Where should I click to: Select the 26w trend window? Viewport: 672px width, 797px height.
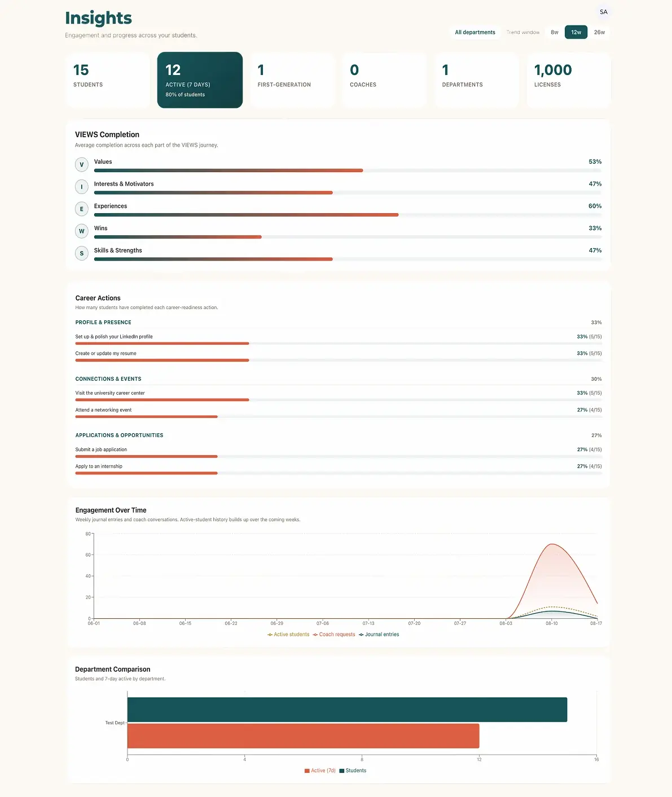[599, 32]
